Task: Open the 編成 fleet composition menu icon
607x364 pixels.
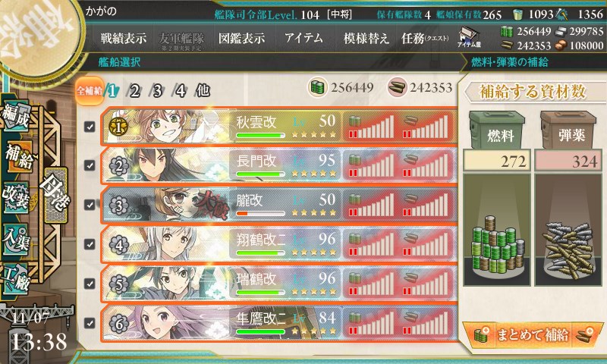Action: (x=16, y=116)
